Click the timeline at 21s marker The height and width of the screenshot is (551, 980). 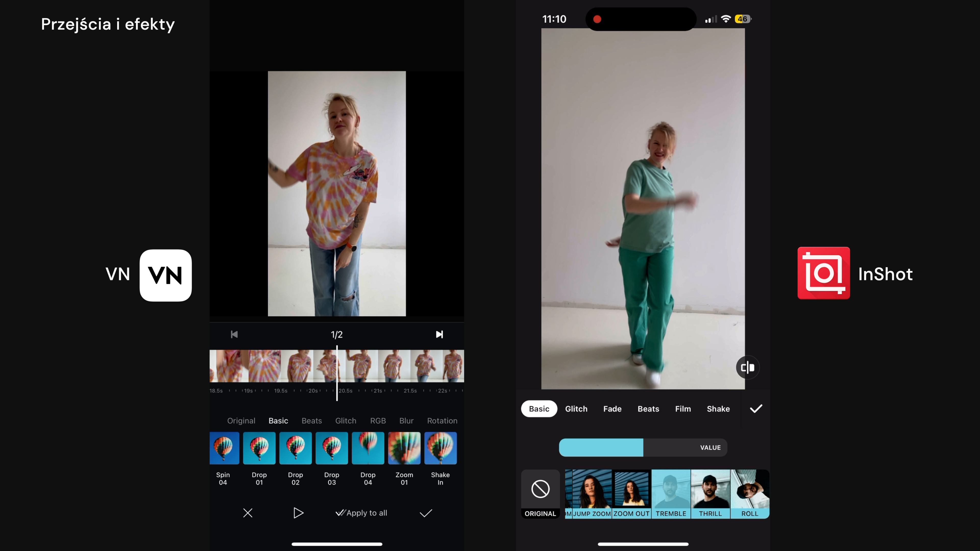click(378, 391)
